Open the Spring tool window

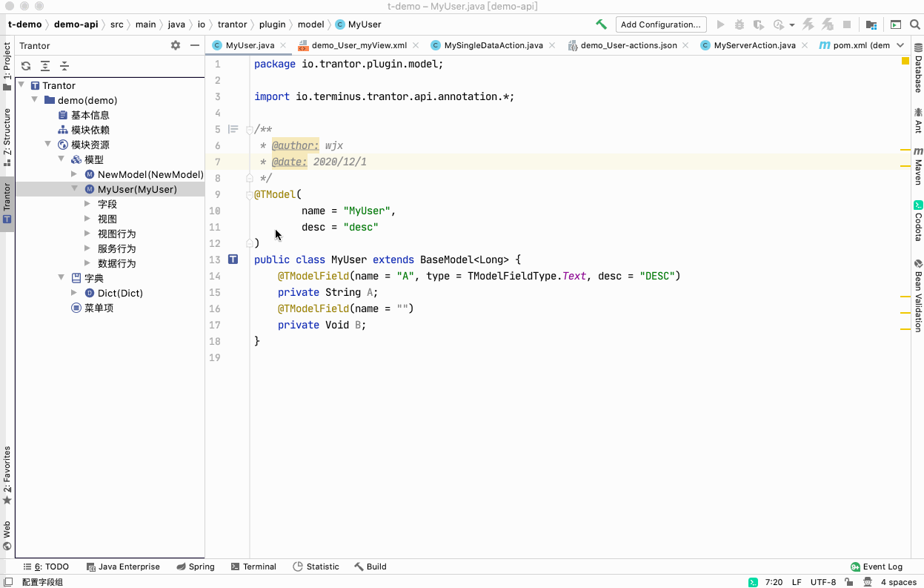[x=196, y=566]
